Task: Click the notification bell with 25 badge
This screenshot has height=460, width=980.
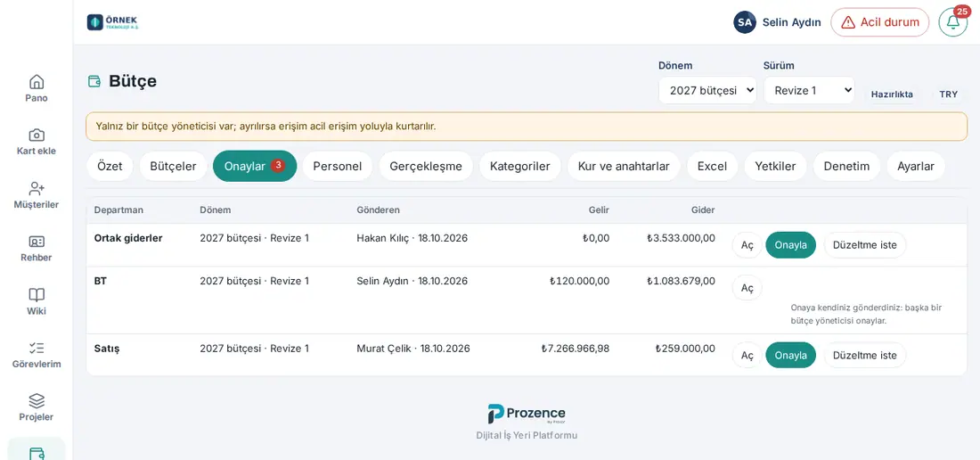Action: 953,22
